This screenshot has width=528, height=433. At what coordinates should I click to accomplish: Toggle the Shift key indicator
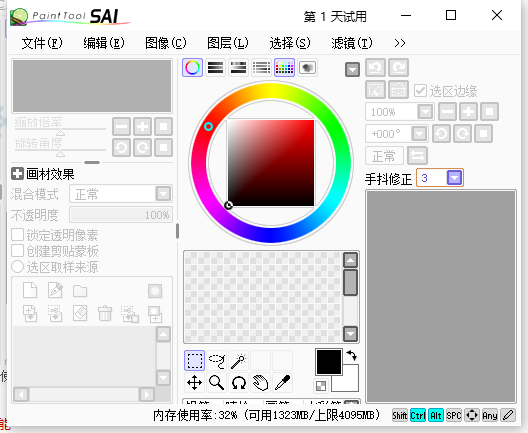click(x=400, y=415)
